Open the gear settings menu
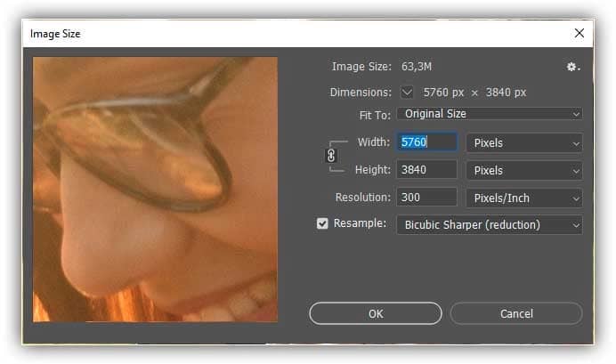The height and width of the screenshot is (364, 616). tap(572, 67)
